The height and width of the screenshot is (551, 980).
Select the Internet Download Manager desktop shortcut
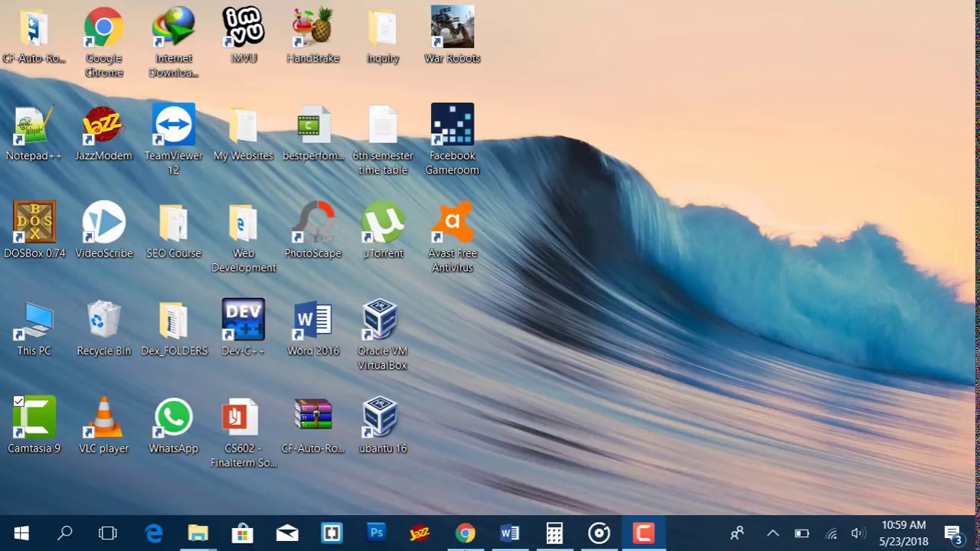pos(174,43)
